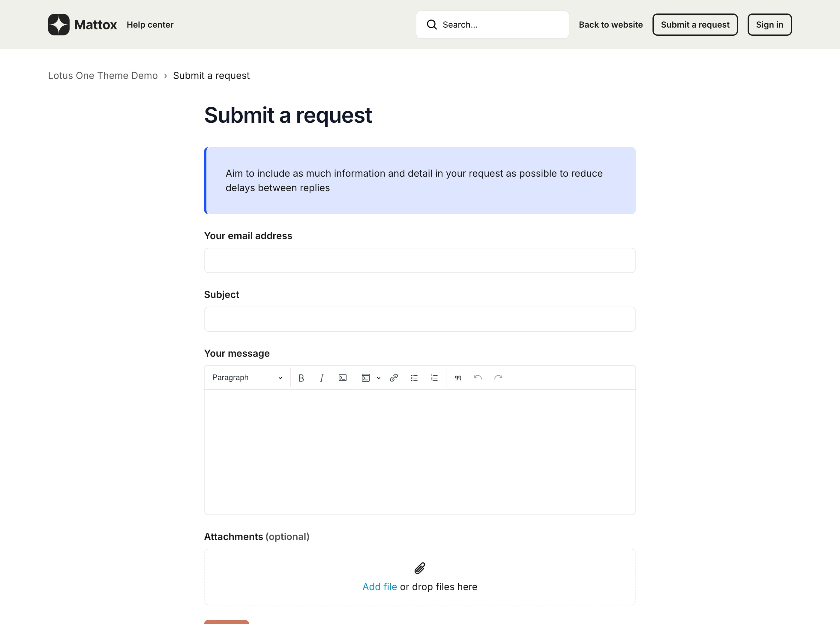The height and width of the screenshot is (624, 840).
Task: Click the Sign in button
Action: pyautogui.click(x=769, y=25)
